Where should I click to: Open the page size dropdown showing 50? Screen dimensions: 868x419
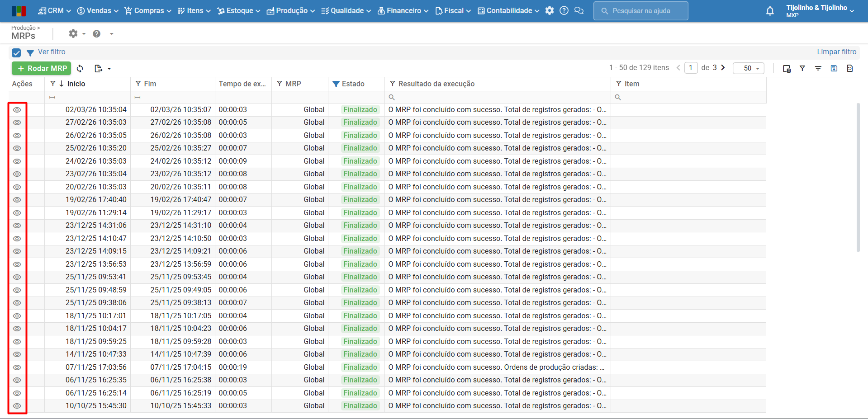click(x=749, y=68)
